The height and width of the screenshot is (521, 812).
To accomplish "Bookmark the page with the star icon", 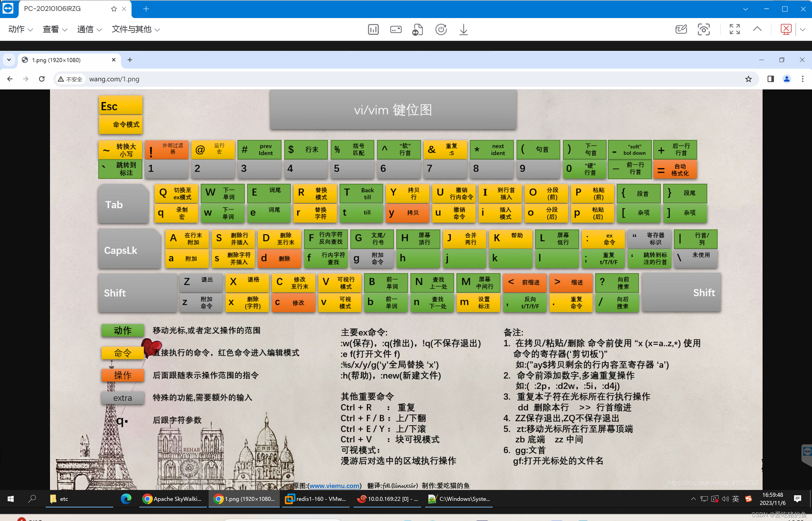I will click(x=748, y=79).
